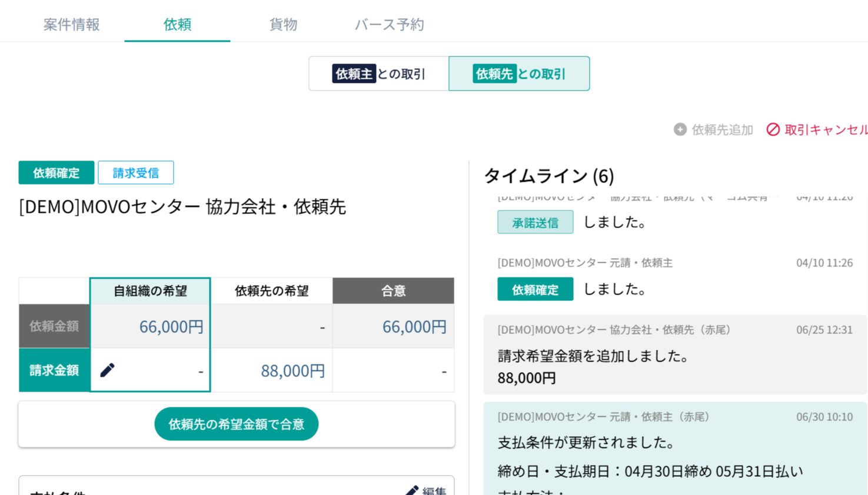868x495 pixels.
Task: Open the 請求希望金額を追加しました timeline entry
Action: coord(675,354)
